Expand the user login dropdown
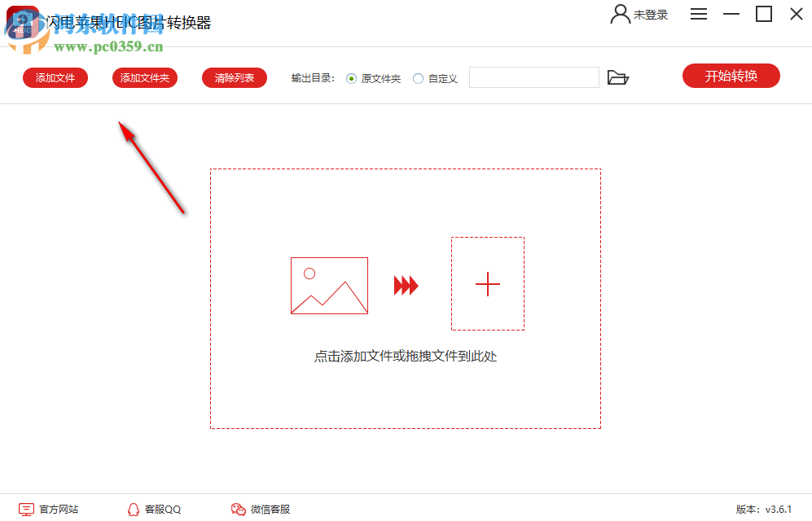 tap(639, 14)
